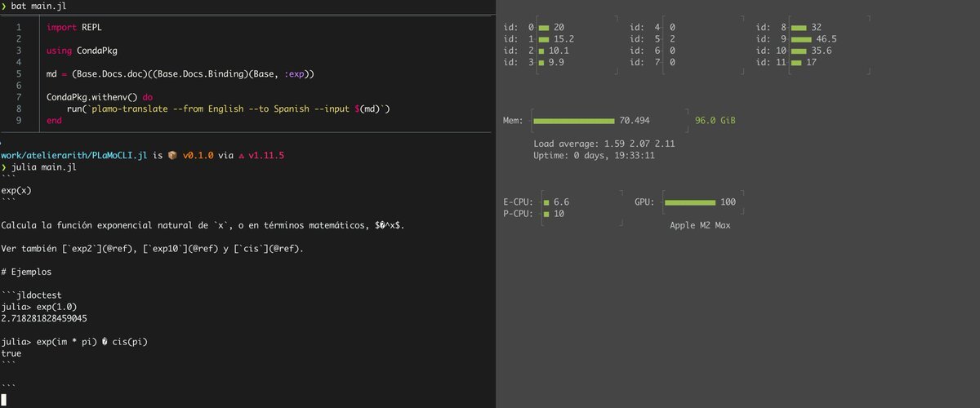The height and width of the screenshot is (408, 980).
Task: Click the '# Ejemplos' heading
Action: (26, 272)
